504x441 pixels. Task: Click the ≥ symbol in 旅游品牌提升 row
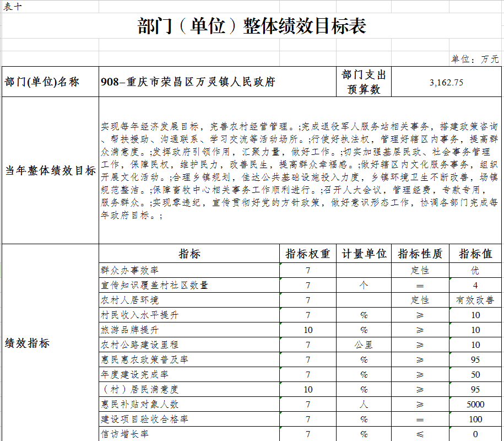[420, 330]
